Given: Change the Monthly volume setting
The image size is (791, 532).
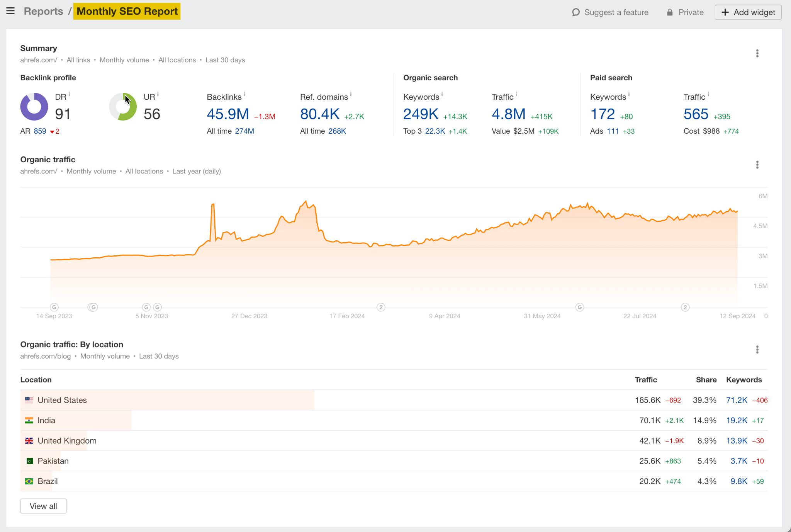Looking at the screenshot, I should tap(124, 60).
